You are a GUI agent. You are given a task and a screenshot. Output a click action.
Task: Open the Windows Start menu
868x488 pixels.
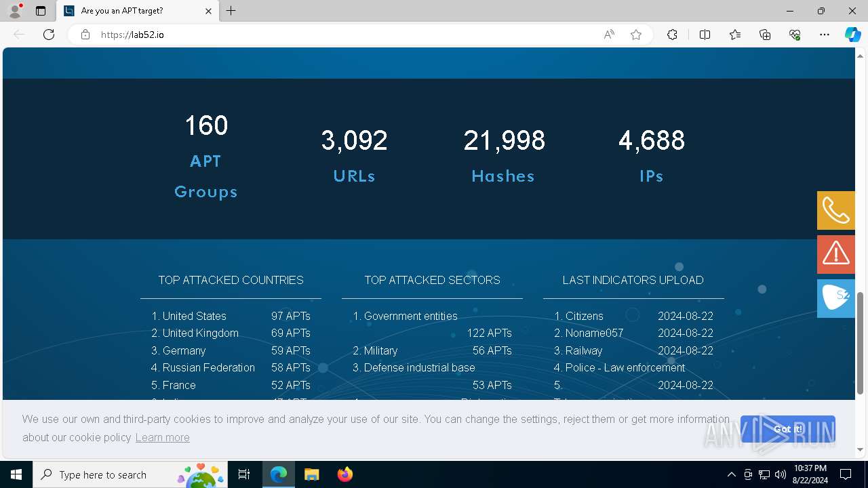point(16,474)
